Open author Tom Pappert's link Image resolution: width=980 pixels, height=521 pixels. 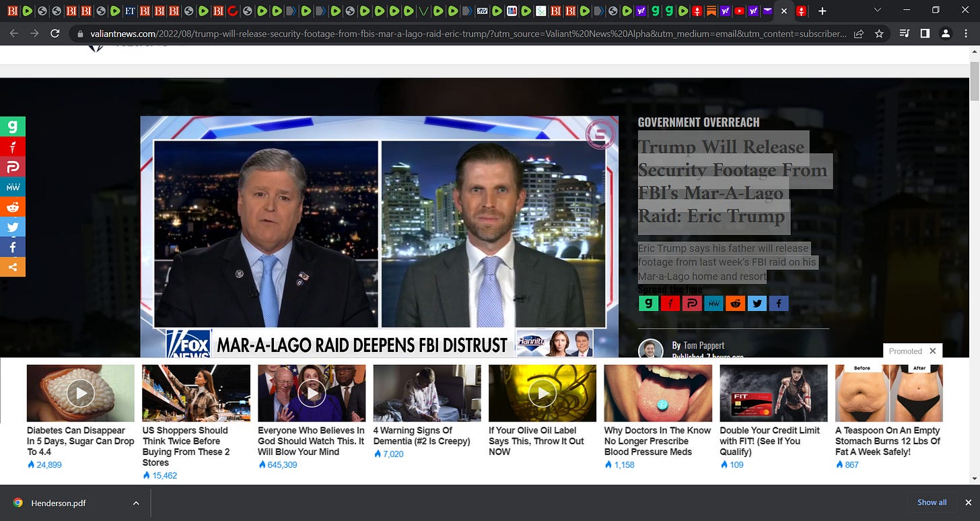click(x=703, y=345)
